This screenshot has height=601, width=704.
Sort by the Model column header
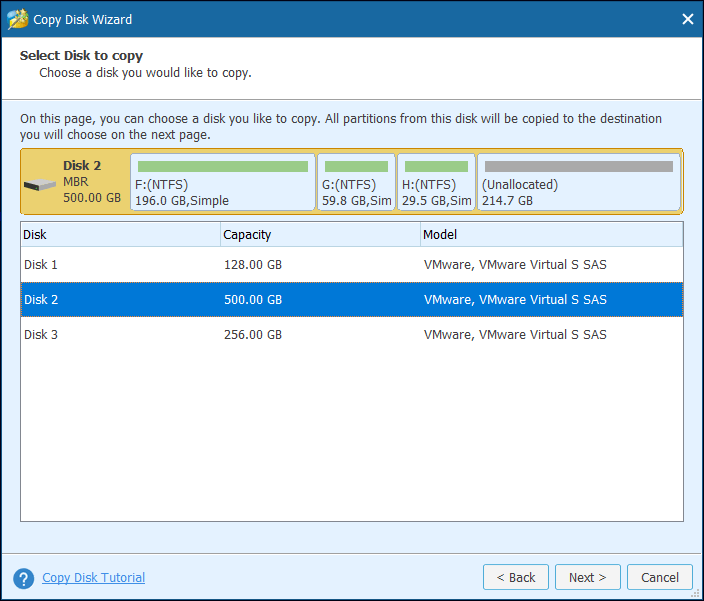coord(552,234)
